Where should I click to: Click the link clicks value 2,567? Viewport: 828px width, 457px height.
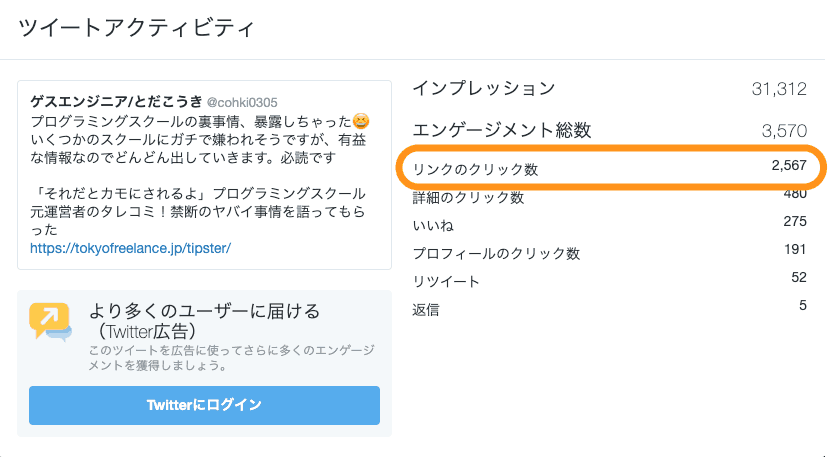pyautogui.click(x=785, y=167)
